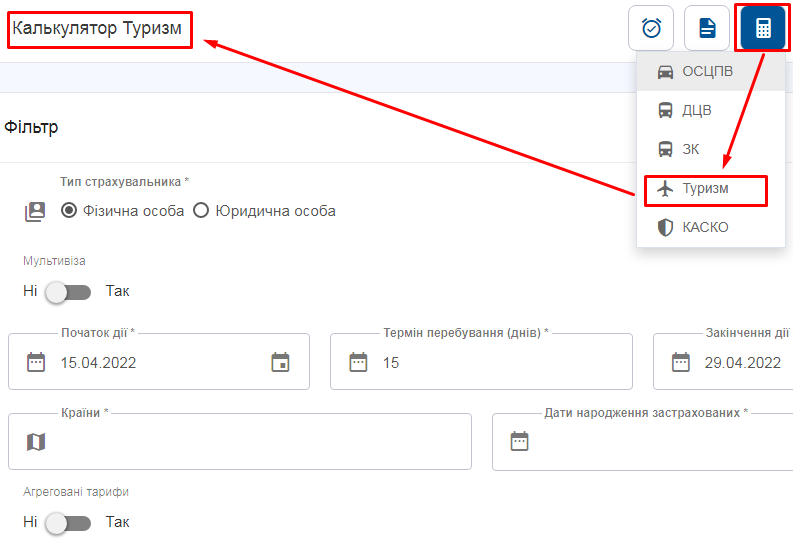Click calendar icon left of 15.04.2022

[x=36, y=362]
